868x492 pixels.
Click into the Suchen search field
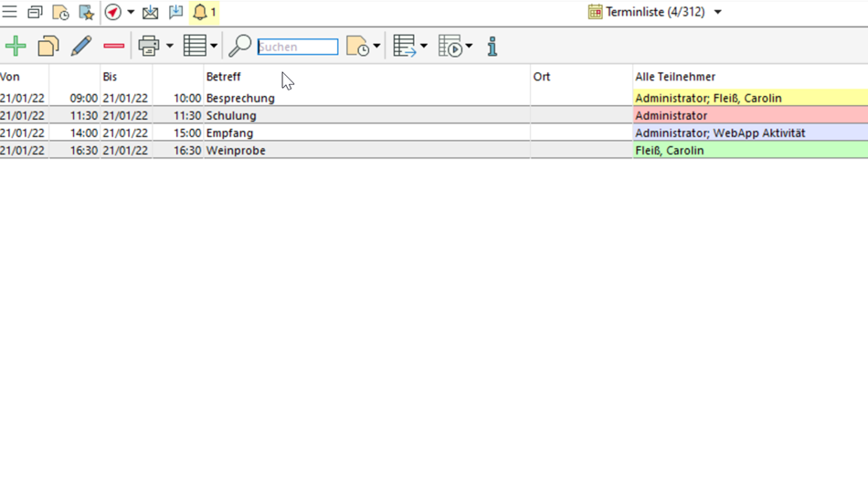point(298,47)
